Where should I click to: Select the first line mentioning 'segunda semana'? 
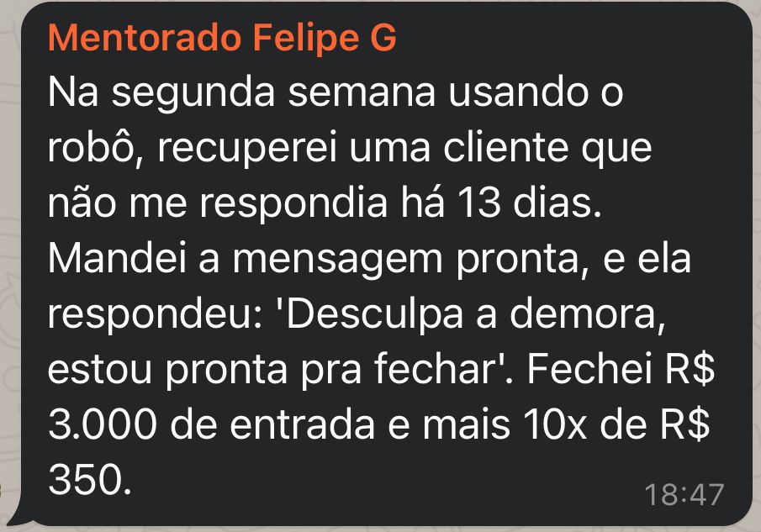(336, 92)
